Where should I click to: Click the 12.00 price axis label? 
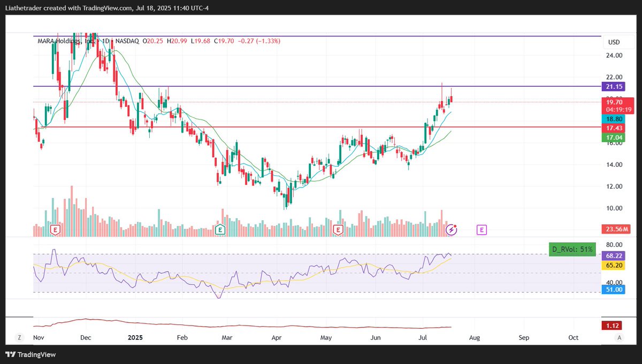[x=614, y=187]
